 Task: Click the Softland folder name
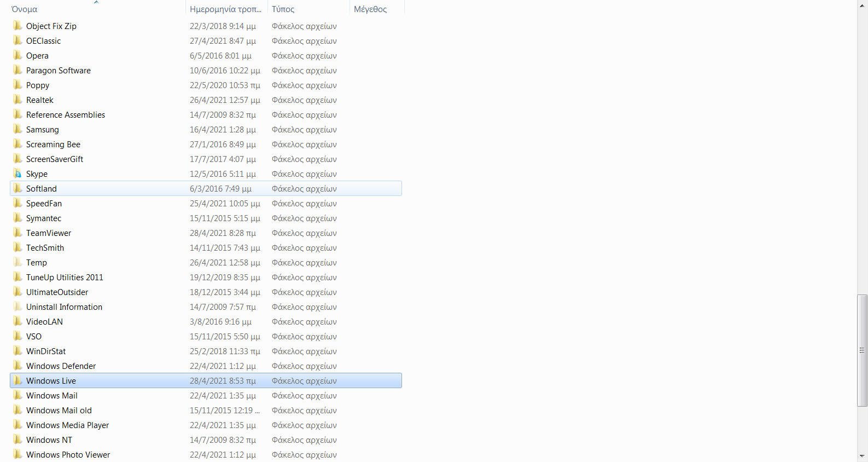point(42,188)
